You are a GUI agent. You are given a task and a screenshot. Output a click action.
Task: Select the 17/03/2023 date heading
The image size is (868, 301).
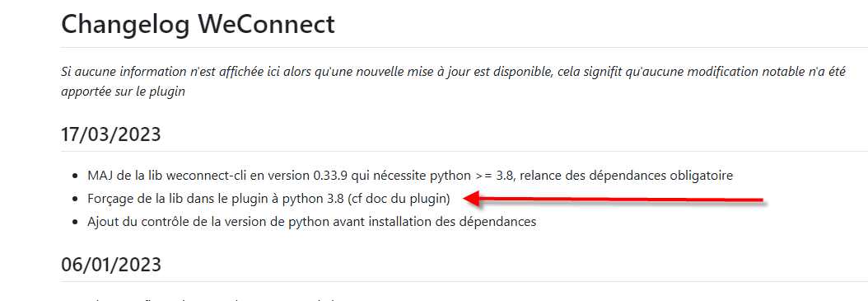[110, 134]
